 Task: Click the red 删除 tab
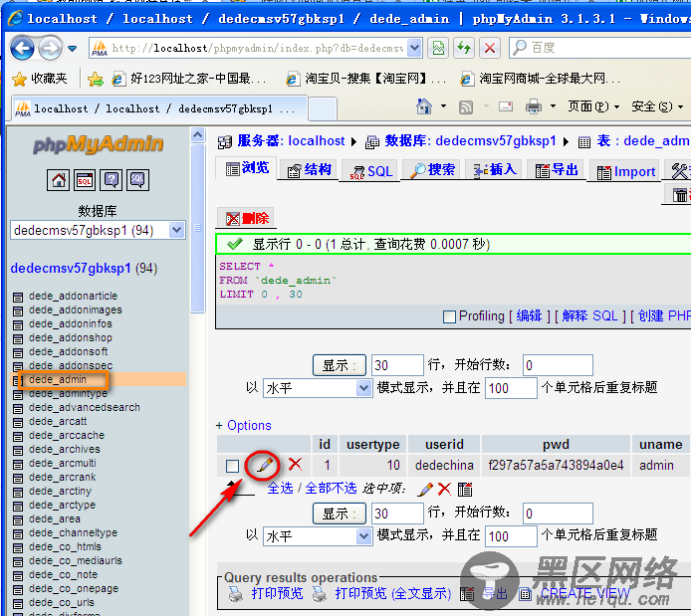(246, 218)
